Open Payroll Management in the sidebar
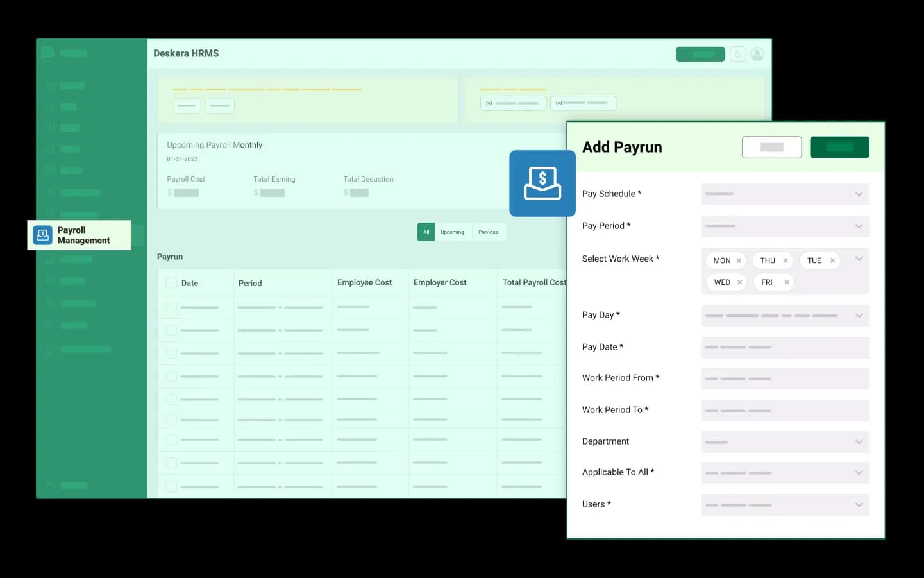 coord(79,235)
